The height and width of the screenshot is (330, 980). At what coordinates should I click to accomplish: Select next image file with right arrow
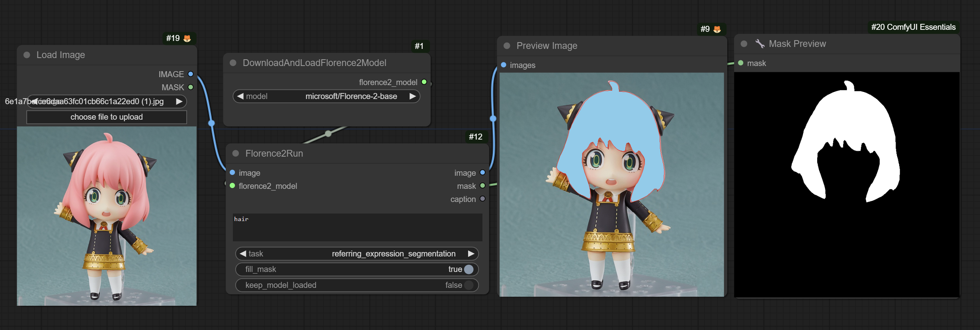179,101
